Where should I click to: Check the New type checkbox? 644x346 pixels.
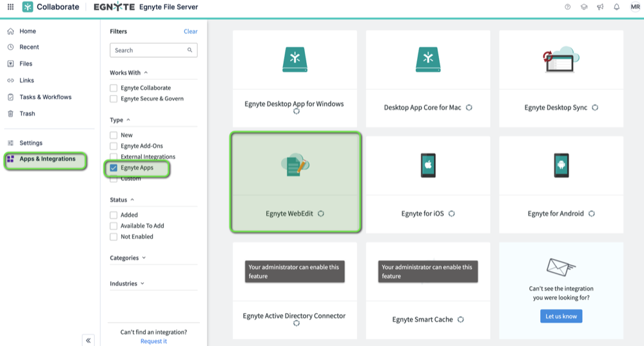tap(113, 135)
